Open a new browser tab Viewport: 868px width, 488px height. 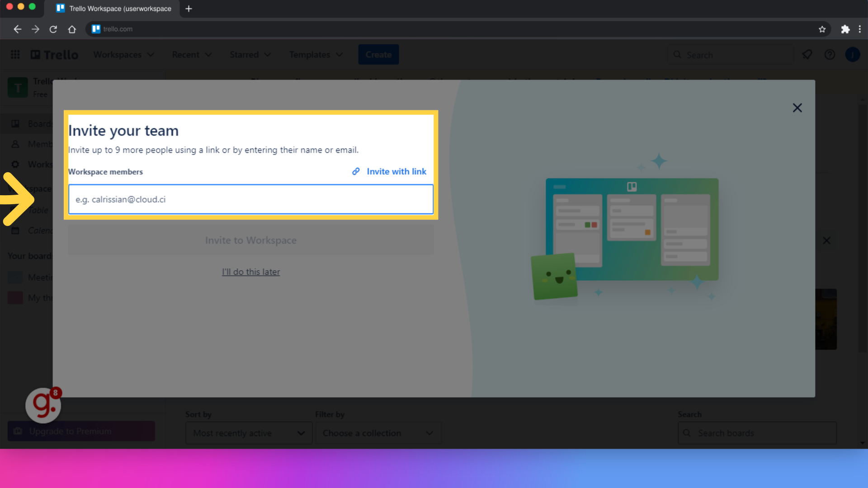click(x=189, y=9)
